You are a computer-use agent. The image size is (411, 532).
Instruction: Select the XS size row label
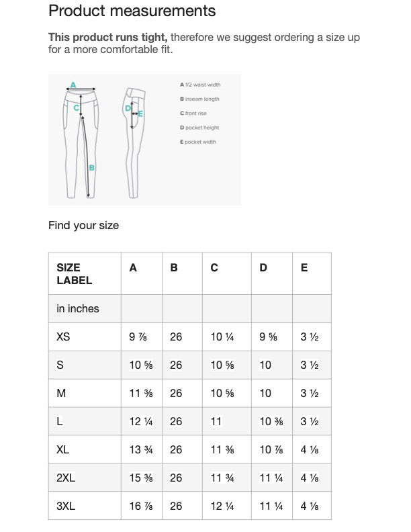[x=63, y=337]
